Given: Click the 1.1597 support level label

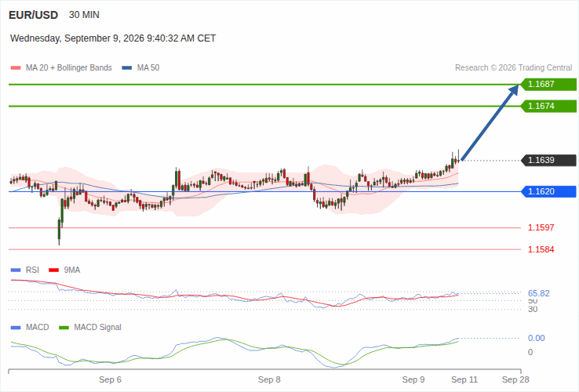Looking at the screenshot, I should coord(541,227).
